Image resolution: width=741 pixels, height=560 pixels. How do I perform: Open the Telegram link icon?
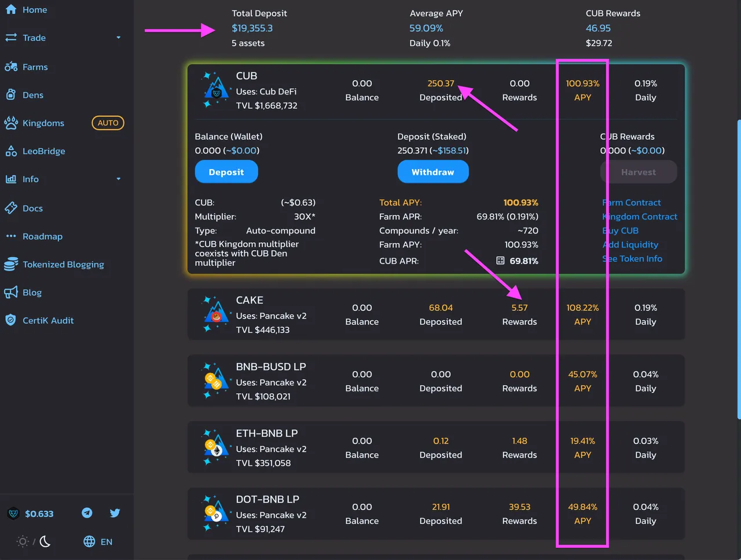pos(87,513)
